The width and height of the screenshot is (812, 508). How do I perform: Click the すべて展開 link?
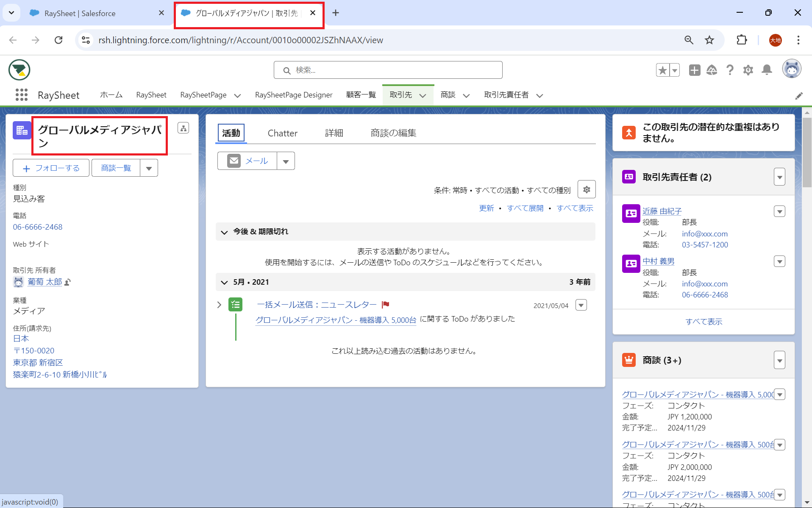(x=525, y=208)
